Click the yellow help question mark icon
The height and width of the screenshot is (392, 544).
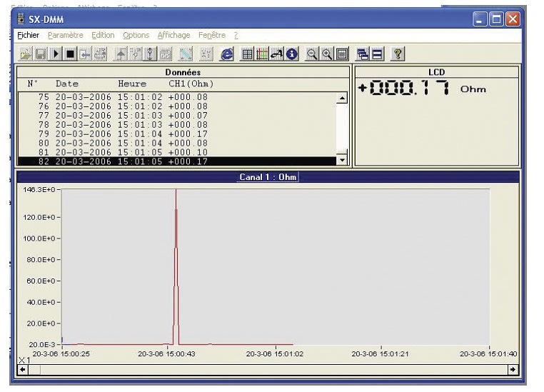[x=398, y=54]
